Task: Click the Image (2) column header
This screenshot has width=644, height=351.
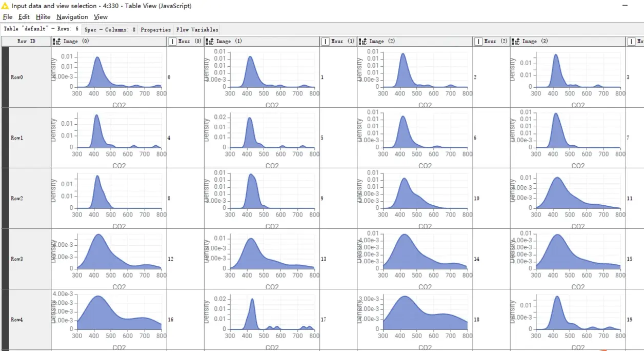Action: pyautogui.click(x=415, y=41)
